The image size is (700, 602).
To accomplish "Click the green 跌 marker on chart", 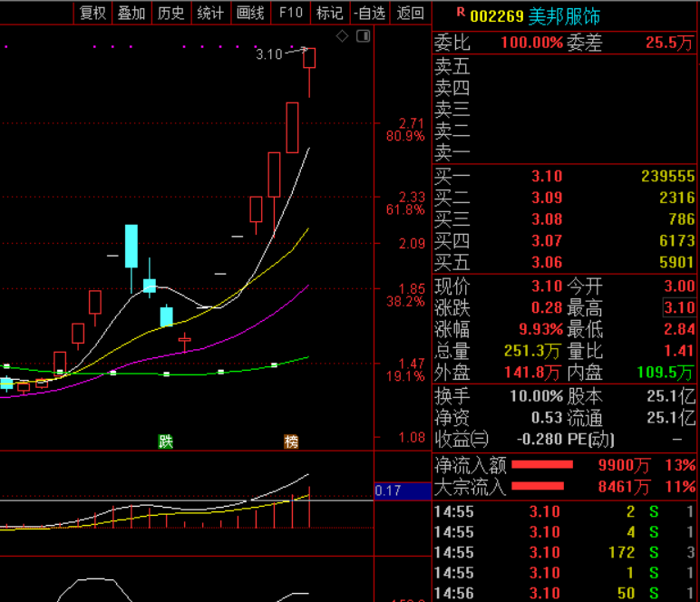I will coord(166,442).
